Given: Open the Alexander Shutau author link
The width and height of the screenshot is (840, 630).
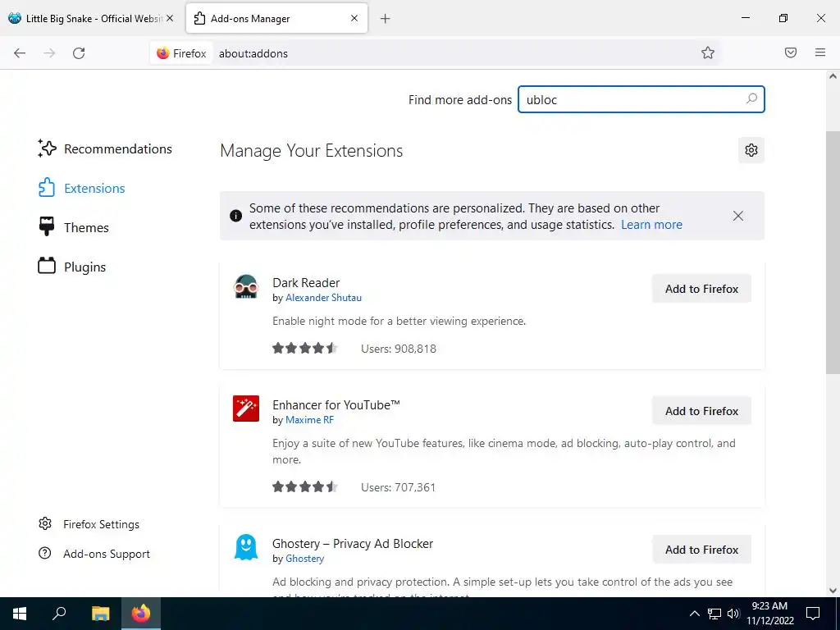Looking at the screenshot, I should [323, 298].
